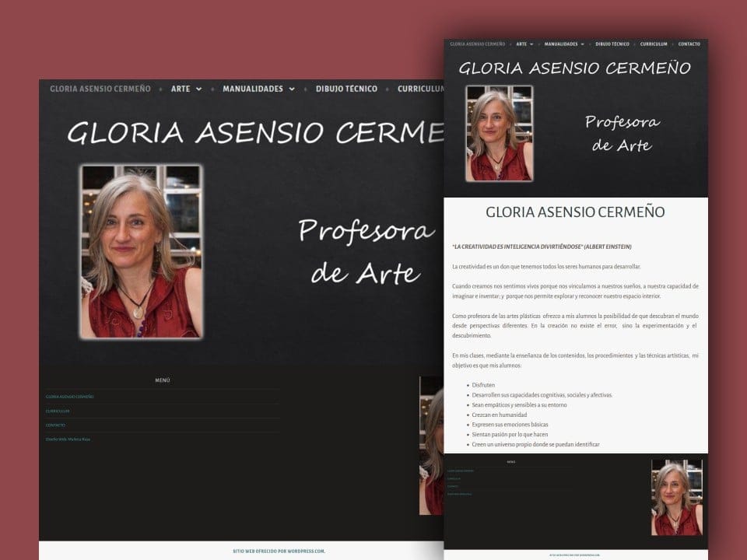Click the GLORIA ASENSIO CERMEÑO sidebar menu link
The image size is (747, 560).
[x=70, y=396]
